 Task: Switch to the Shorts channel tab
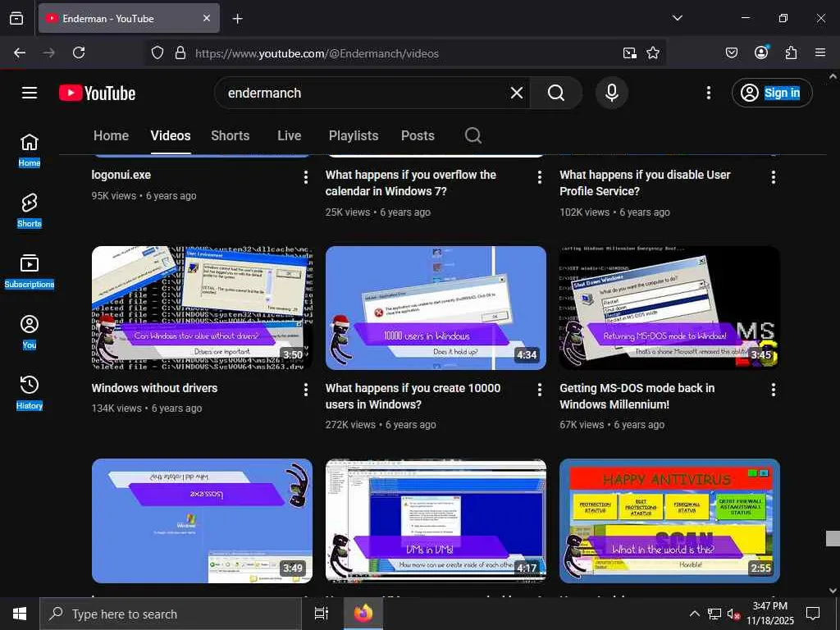(231, 135)
